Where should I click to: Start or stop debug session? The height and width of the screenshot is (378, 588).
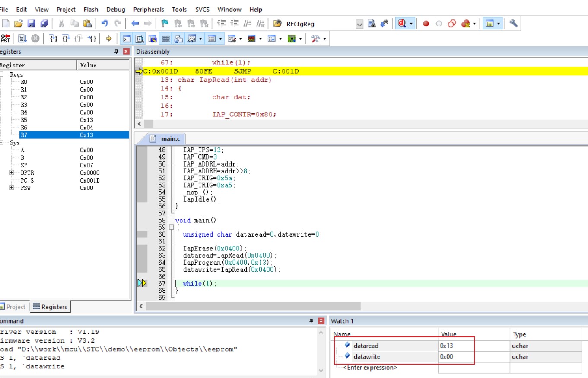click(x=402, y=23)
